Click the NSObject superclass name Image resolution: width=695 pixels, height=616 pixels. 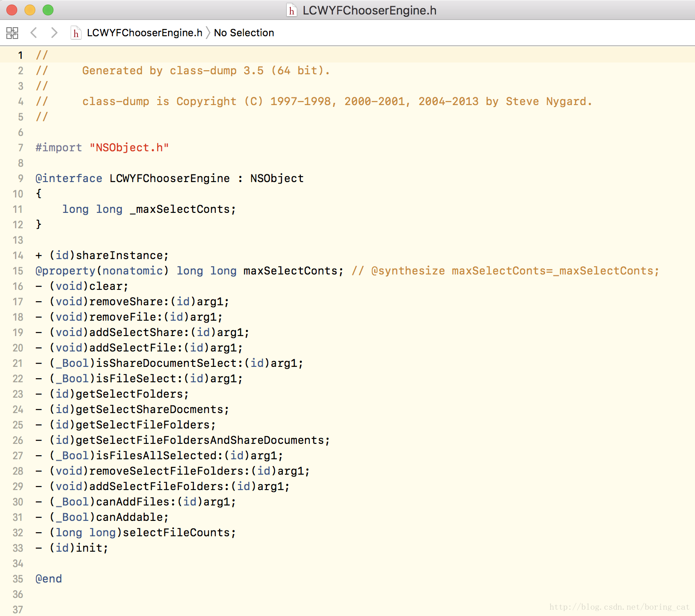tap(277, 178)
